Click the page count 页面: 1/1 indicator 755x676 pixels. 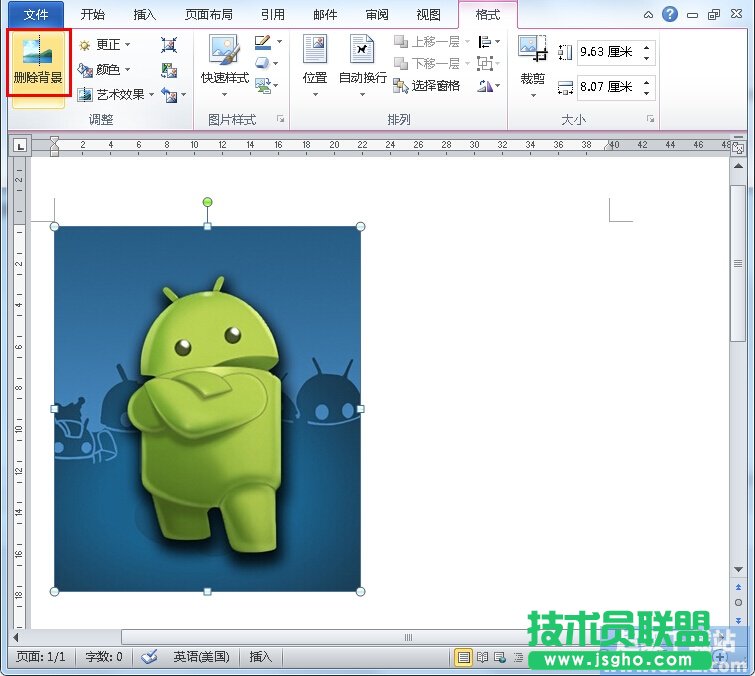[41, 657]
